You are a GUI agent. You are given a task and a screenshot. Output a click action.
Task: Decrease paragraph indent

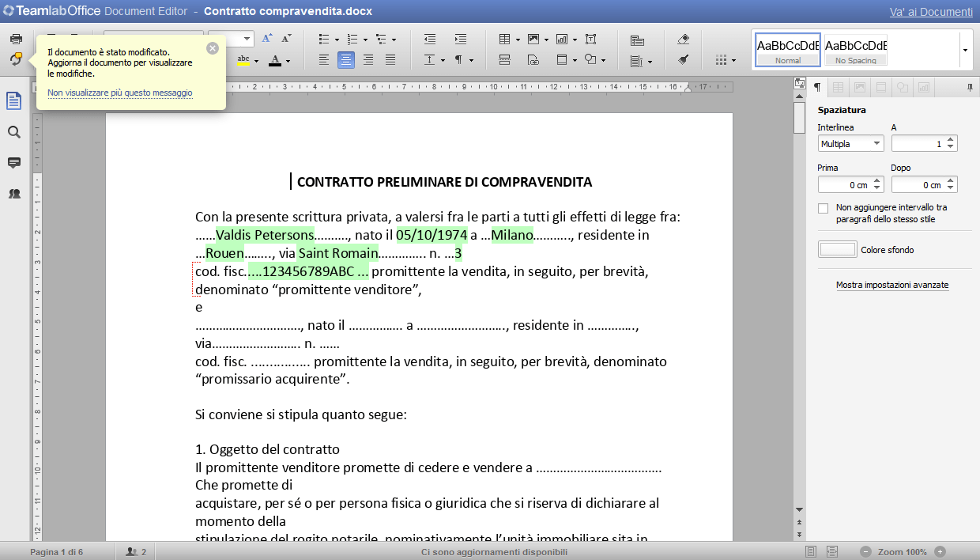tap(430, 39)
